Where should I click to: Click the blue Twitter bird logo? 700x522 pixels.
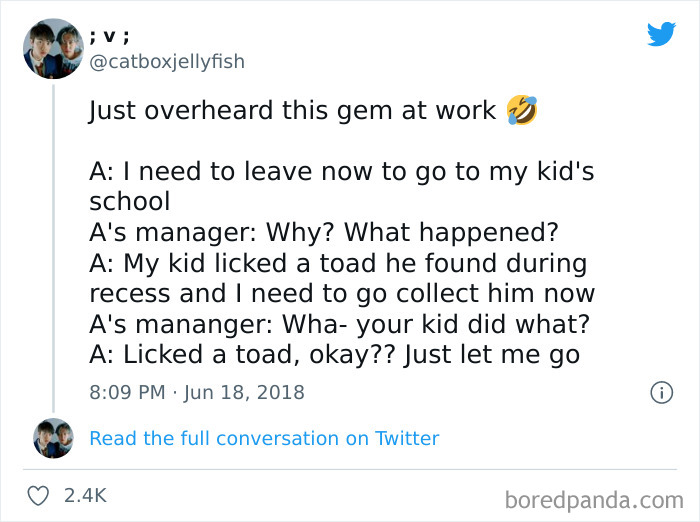[661, 34]
